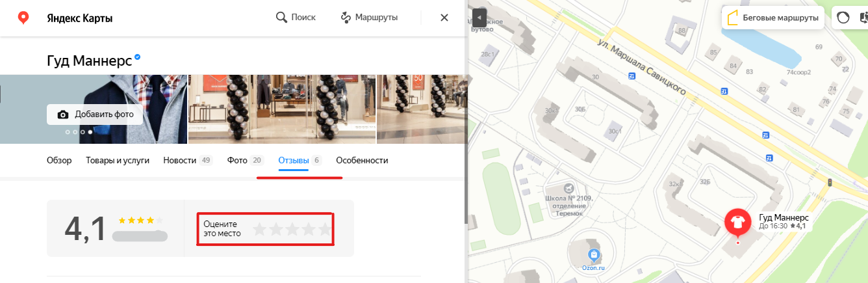Open Поиск search
The image size is (868, 283).
click(x=296, y=18)
